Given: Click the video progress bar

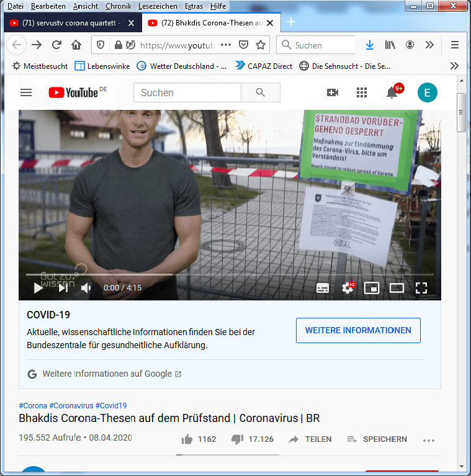Looking at the screenshot, I should point(230,274).
